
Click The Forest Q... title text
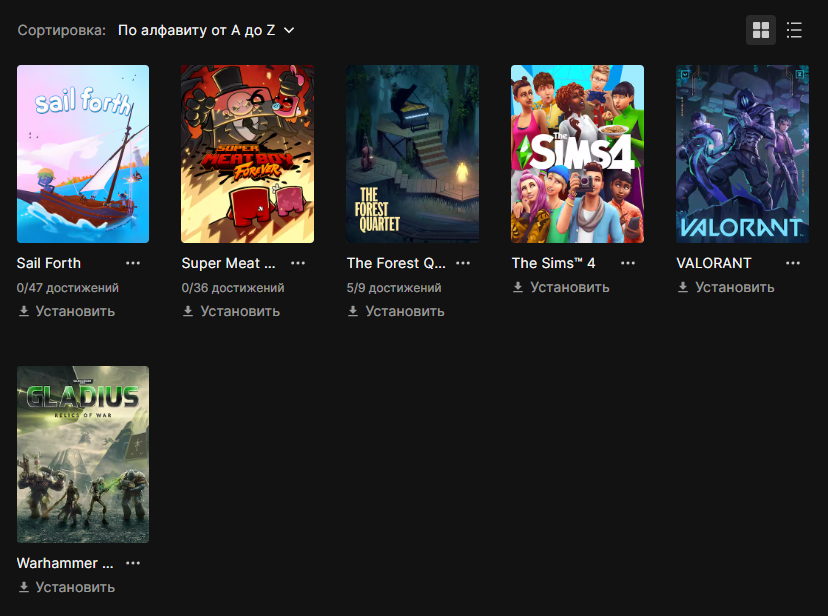(396, 263)
